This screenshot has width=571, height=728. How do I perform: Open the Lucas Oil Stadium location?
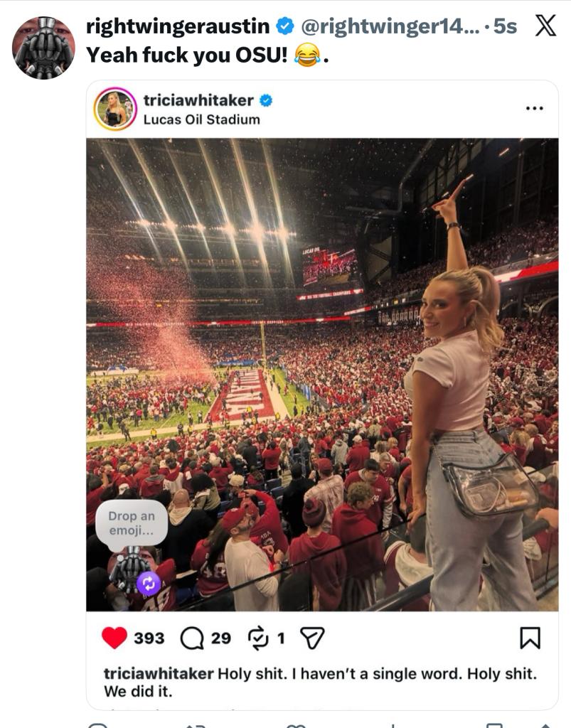(x=201, y=119)
